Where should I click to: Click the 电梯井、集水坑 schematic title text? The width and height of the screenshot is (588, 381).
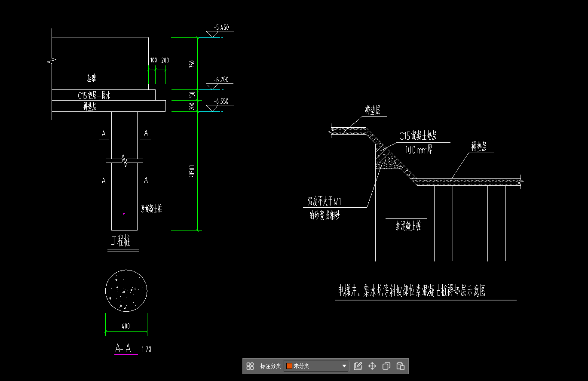point(412,291)
